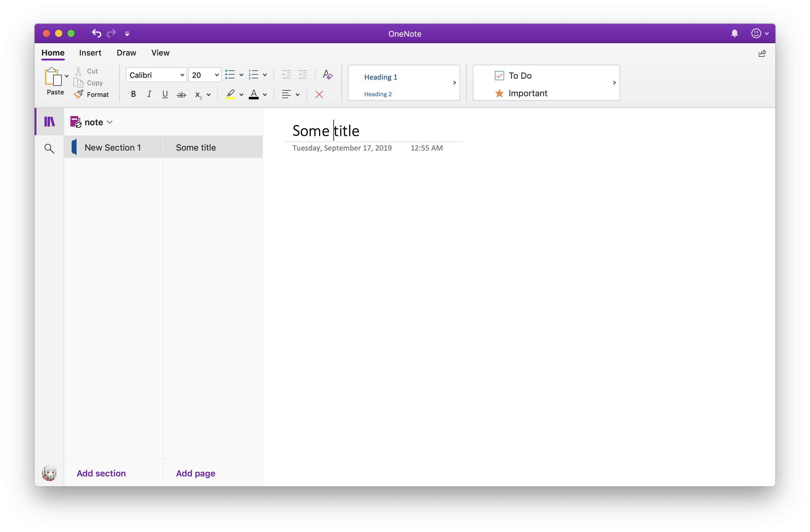Click the Italic formatting icon

148,94
